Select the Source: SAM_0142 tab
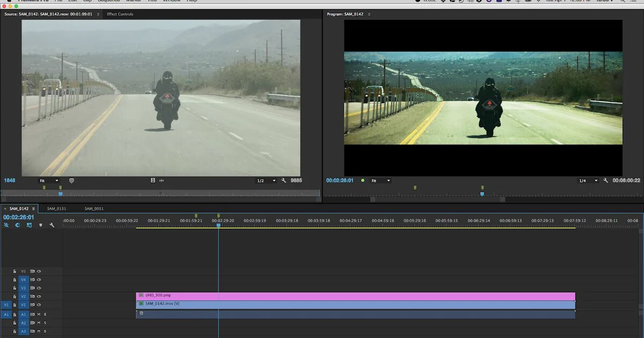 (48, 14)
